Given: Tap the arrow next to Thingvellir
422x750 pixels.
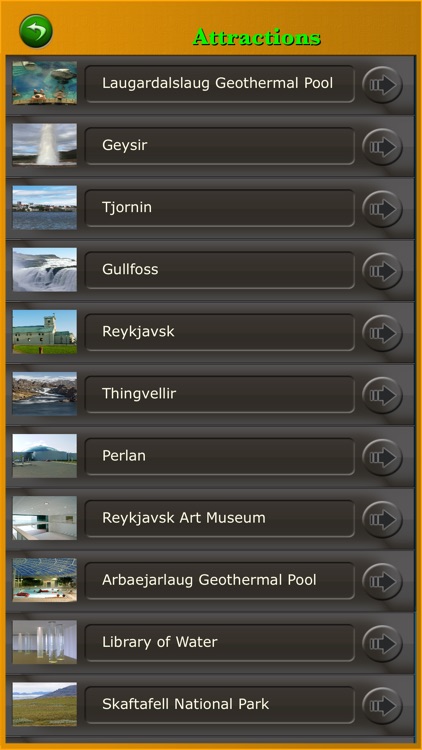Looking at the screenshot, I should [382, 396].
